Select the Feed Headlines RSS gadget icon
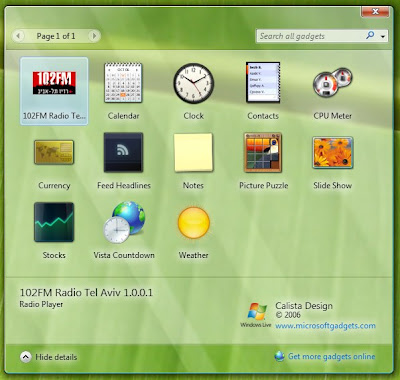This screenshot has height=380, width=400. (123, 152)
